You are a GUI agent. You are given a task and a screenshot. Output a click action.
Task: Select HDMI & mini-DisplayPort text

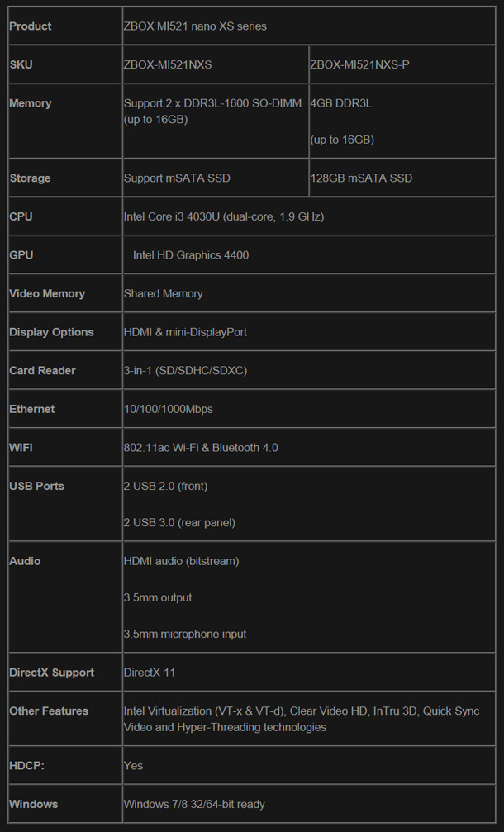185,332
